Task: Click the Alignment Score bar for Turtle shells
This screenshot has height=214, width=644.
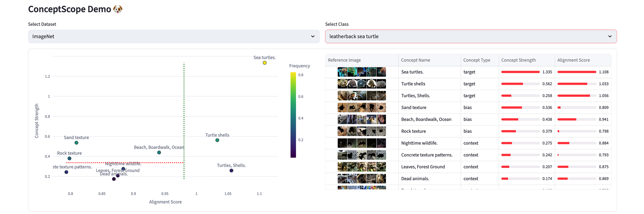Action: click(576, 84)
